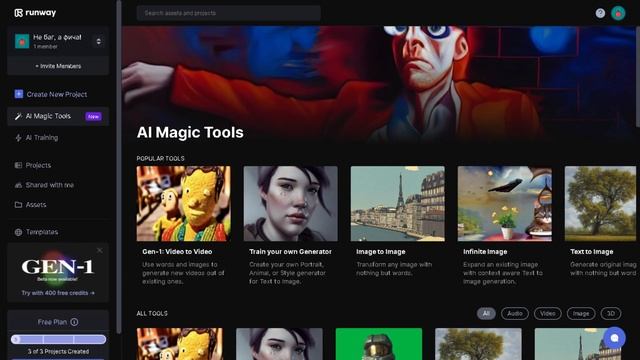Open the Infinite Image thumbnail

(x=504, y=203)
